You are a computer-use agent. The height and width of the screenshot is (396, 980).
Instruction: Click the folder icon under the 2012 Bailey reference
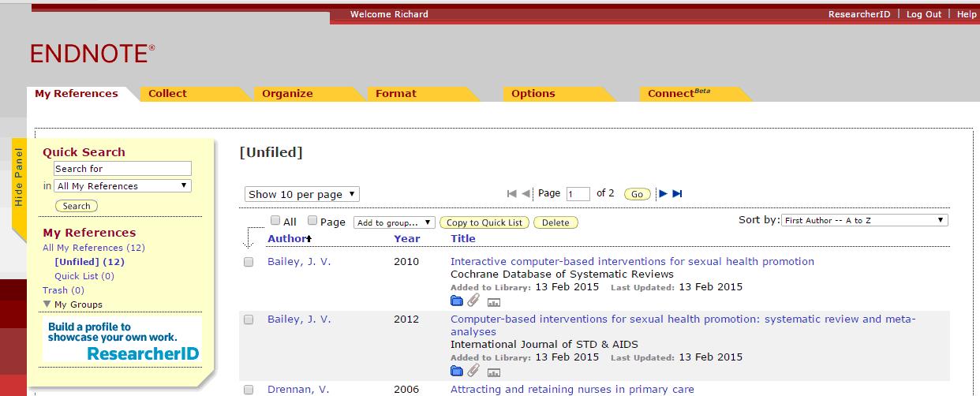coord(456,371)
